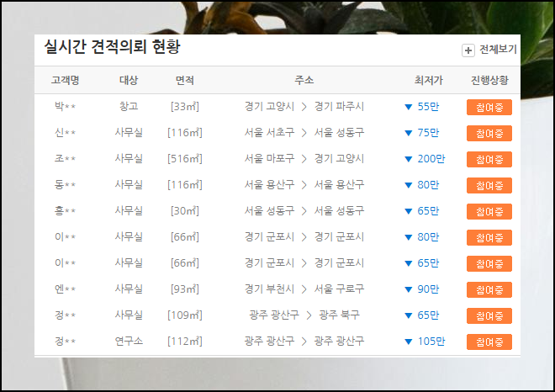Click the 경기 파주시 destination address
The height and width of the screenshot is (392, 555).
339,106
